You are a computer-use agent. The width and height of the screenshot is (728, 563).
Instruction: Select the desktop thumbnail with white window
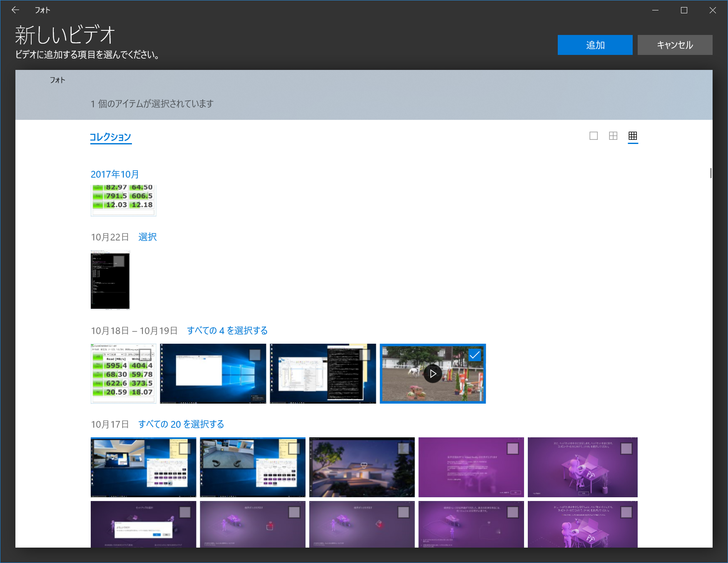(x=213, y=374)
